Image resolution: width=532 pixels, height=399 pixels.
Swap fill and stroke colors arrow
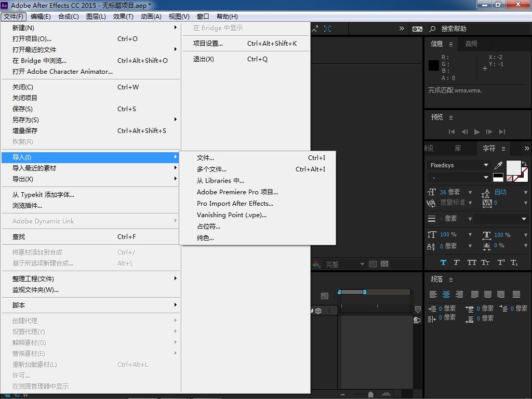[525, 164]
